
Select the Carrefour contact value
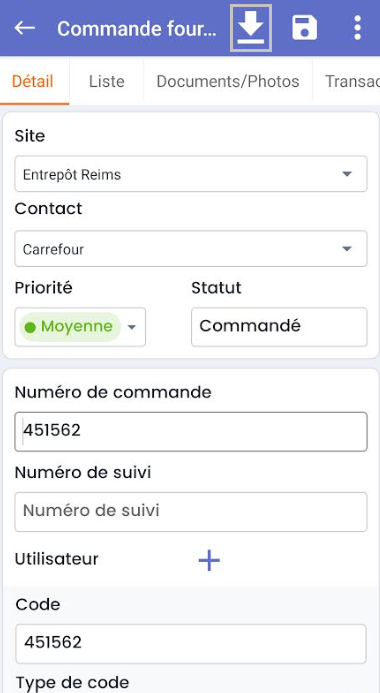[53, 249]
